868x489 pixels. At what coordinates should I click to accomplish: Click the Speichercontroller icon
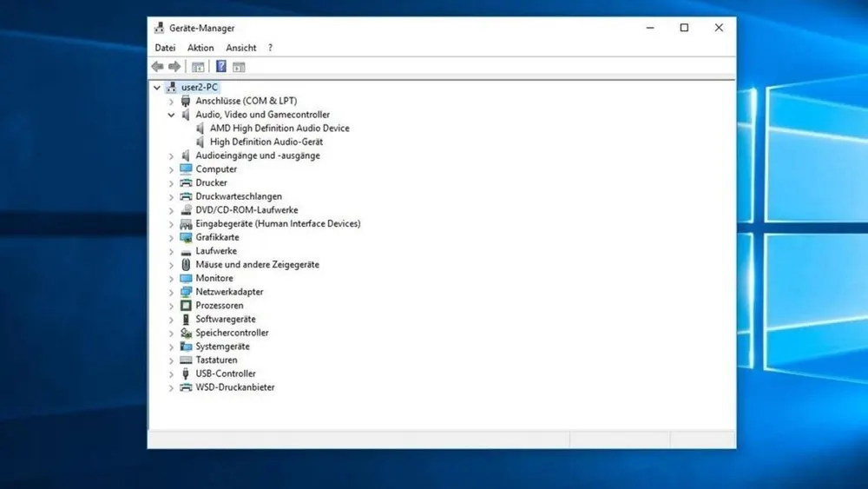coord(186,333)
